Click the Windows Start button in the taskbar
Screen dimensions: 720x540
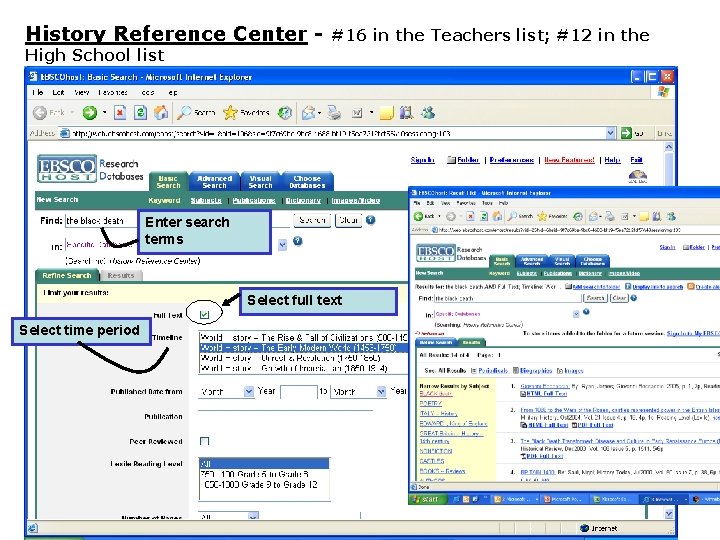pyautogui.click(x=426, y=499)
